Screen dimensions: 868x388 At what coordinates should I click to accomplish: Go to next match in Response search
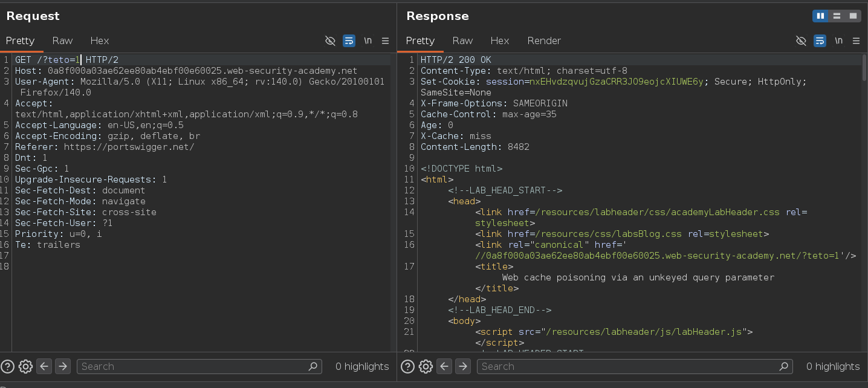[x=463, y=366]
